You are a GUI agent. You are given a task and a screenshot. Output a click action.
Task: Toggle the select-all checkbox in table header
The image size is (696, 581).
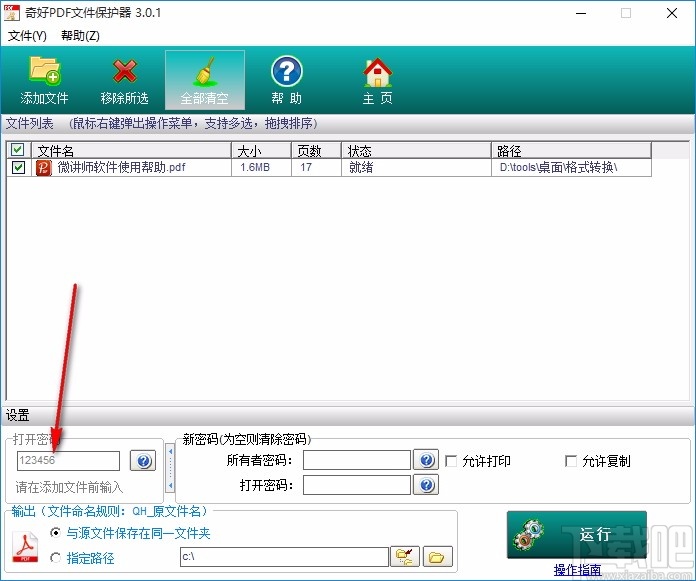18,150
